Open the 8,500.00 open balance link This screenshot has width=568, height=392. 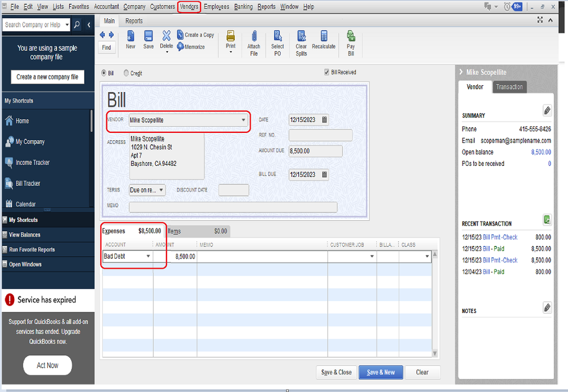coord(541,152)
